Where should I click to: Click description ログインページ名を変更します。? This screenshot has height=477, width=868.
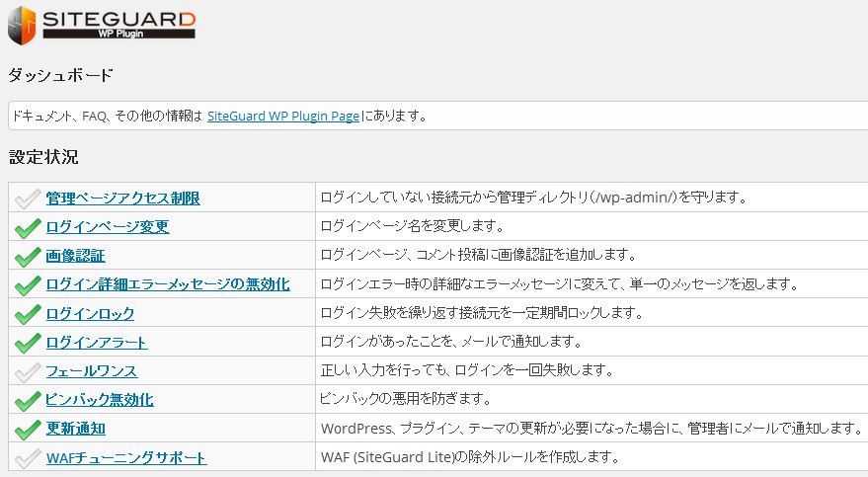(413, 226)
